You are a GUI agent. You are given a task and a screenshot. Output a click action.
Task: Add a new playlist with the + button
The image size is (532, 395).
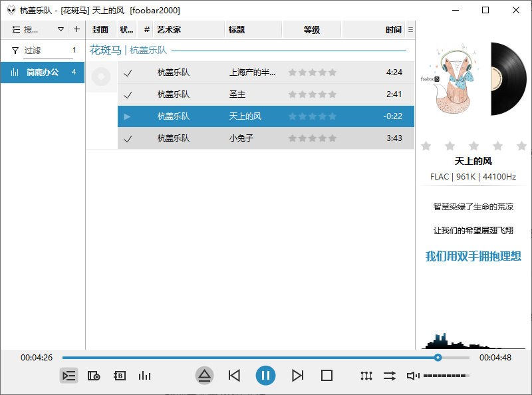[x=76, y=29]
